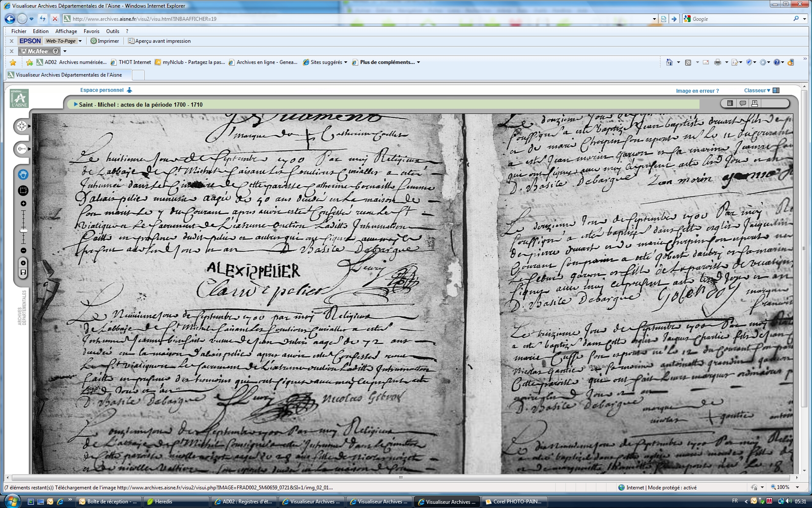This screenshot has width=812, height=508.
Task: Select the hand pan tool
Action: [23, 174]
